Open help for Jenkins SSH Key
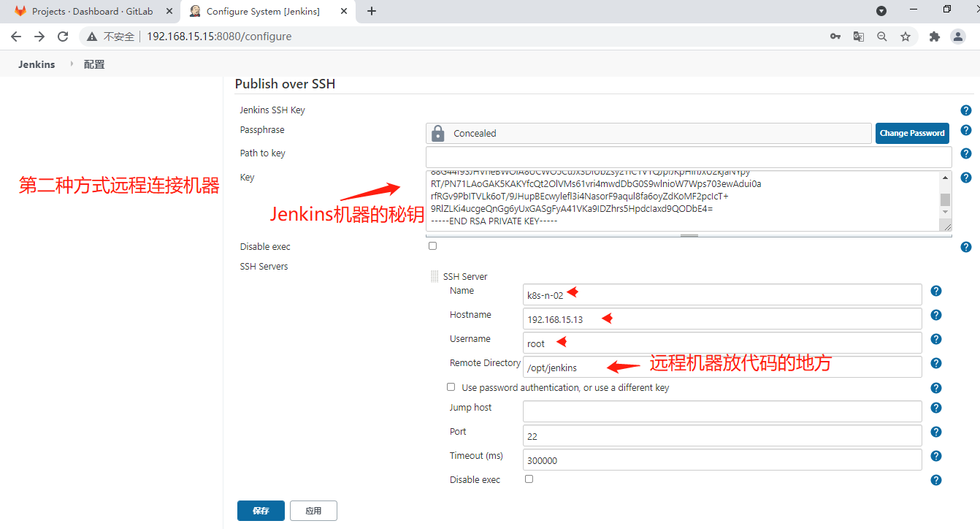The width and height of the screenshot is (980, 529). point(966,110)
